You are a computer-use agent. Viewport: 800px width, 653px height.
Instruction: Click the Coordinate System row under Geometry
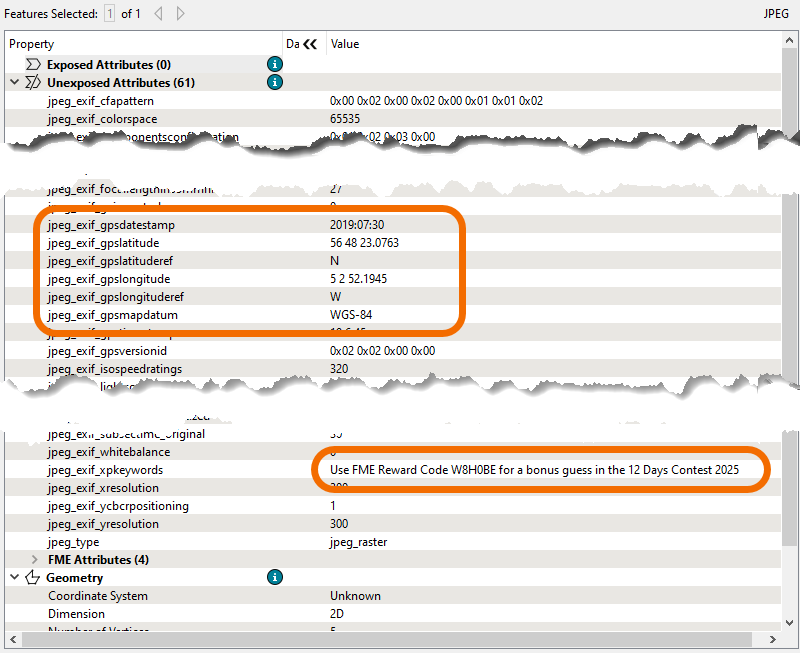point(97,596)
